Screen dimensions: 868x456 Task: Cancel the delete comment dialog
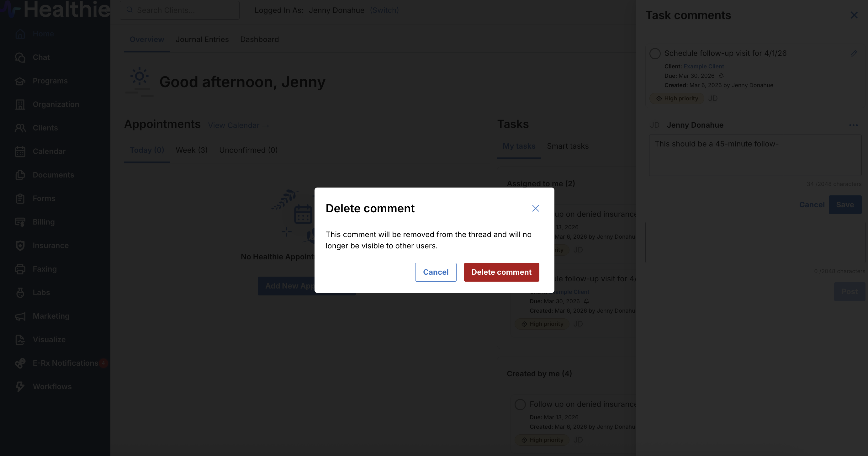[435, 272]
